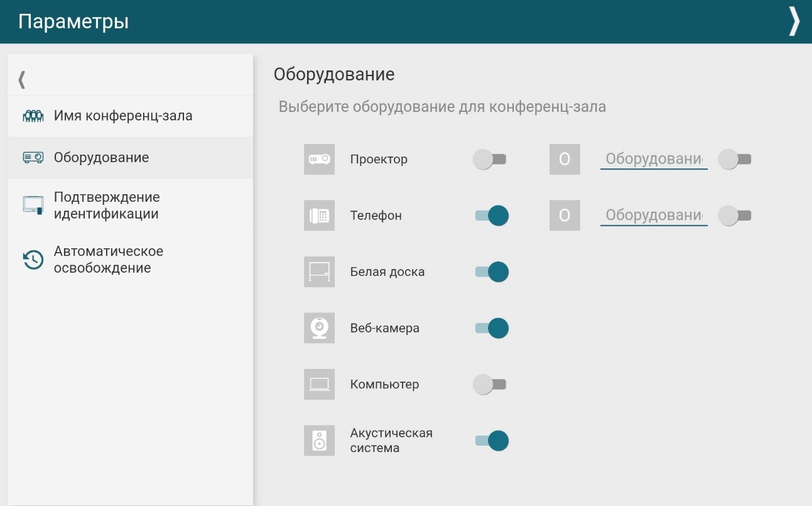Screen dimensions: 812x506
Task: Click the telephone icon beside Телефон
Action: [x=319, y=216]
